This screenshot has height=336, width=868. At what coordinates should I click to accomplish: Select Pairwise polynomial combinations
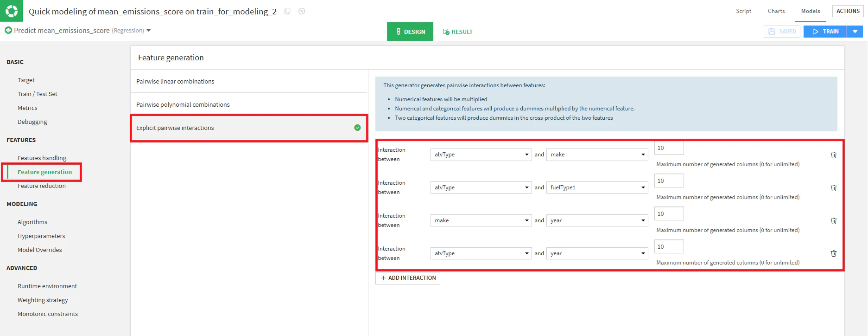pos(249,104)
